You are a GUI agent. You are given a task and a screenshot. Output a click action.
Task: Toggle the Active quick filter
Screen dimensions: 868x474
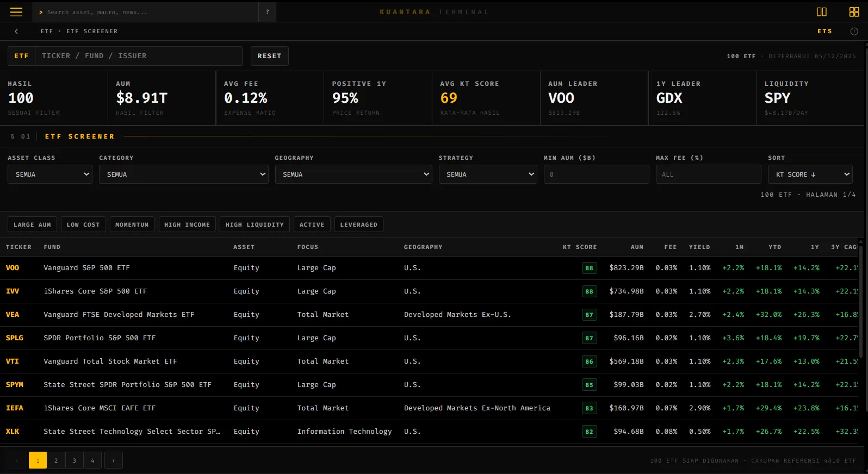[x=312, y=224]
